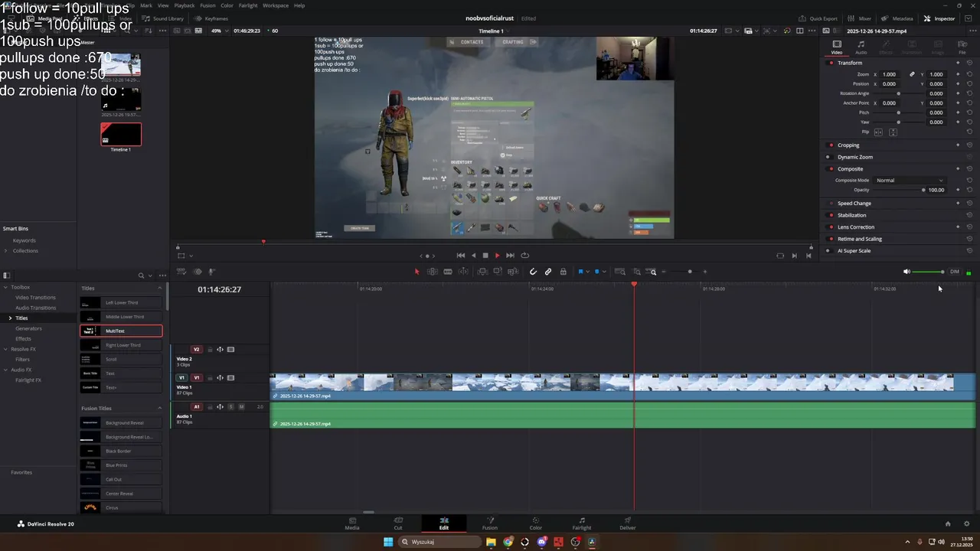Jump to first frame in viewer

pos(461,256)
